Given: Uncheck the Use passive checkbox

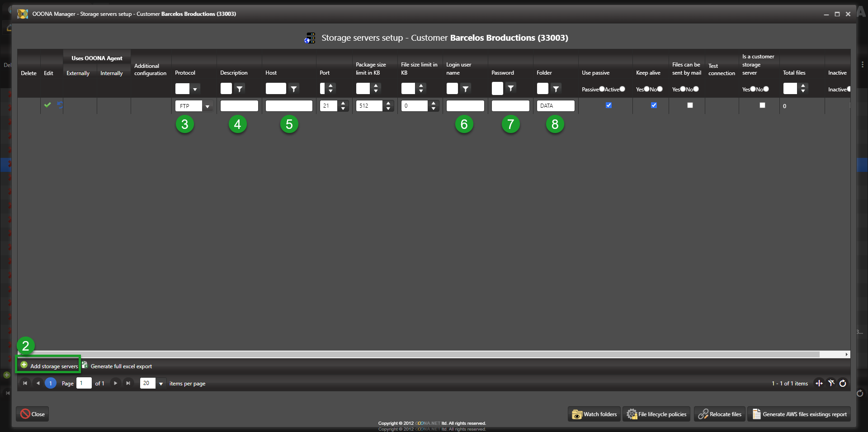Looking at the screenshot, I should [609, 105].
